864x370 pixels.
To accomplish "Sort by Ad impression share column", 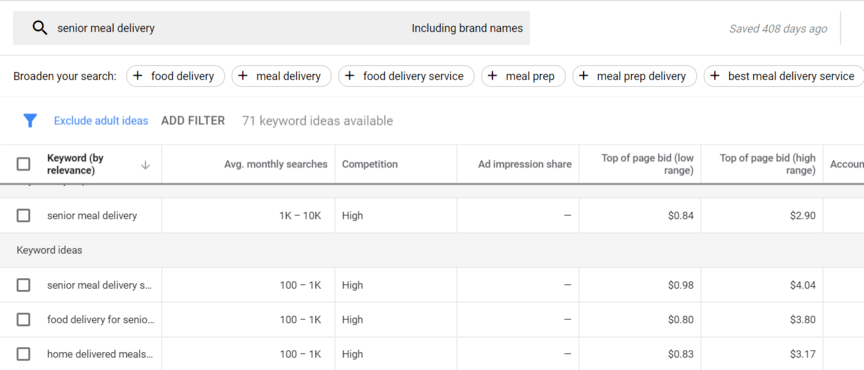I will click(x=525, y=164).
